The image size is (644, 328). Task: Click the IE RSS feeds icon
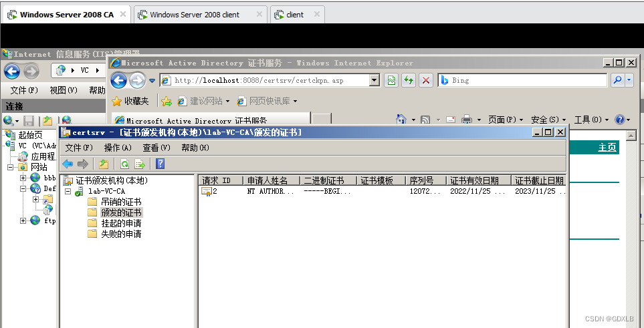click(x=426, y=120)
